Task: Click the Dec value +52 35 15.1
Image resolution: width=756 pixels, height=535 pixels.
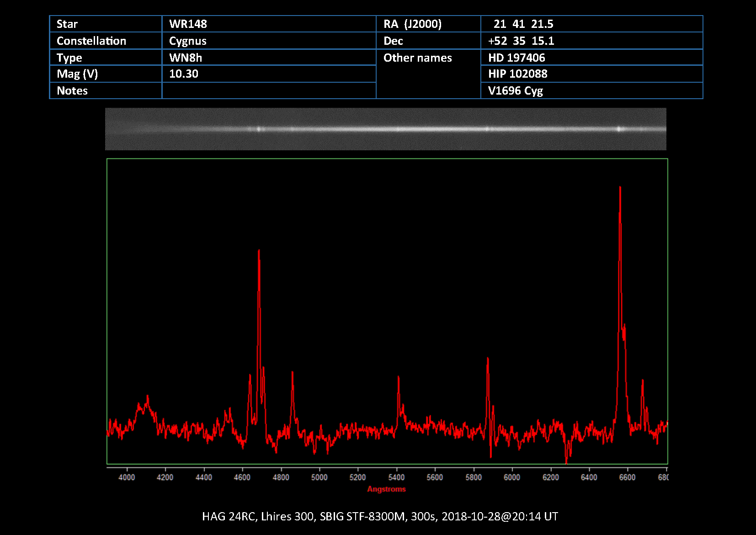Action: coord(591,41)
